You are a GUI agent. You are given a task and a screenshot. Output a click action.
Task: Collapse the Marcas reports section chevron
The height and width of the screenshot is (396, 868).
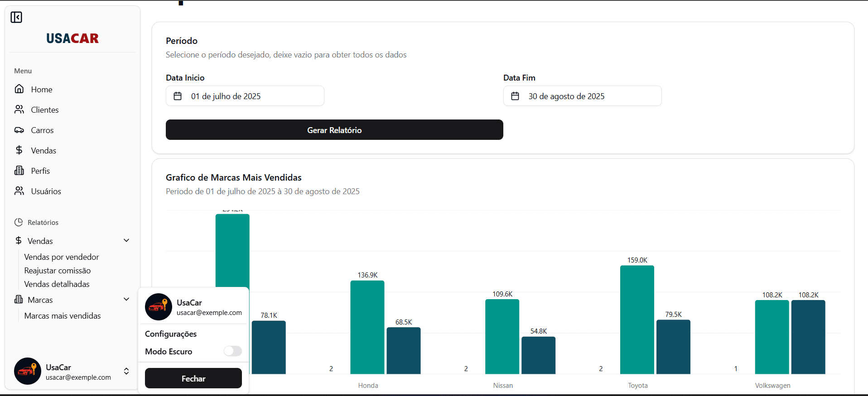point(126,299)
